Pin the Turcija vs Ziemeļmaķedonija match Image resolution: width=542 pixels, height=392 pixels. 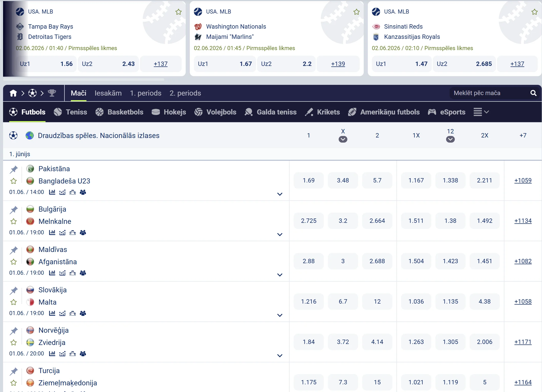click(x=14, y=371)
